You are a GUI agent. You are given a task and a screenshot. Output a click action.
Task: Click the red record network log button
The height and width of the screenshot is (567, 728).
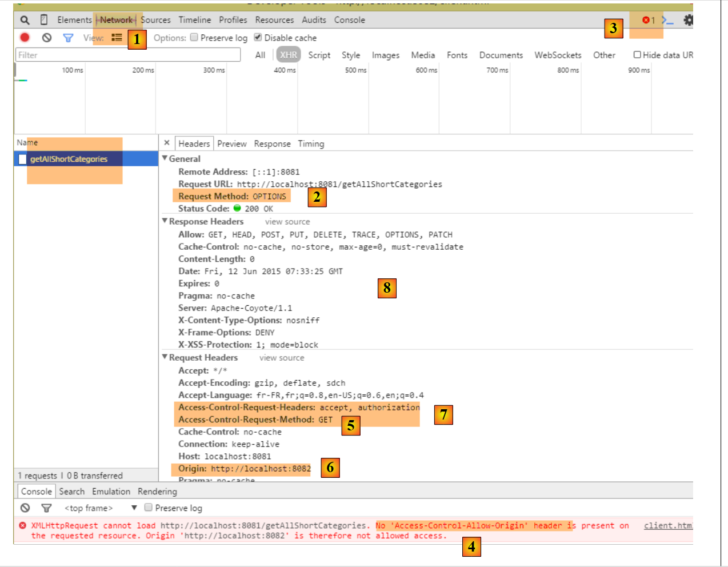point(25,38)
